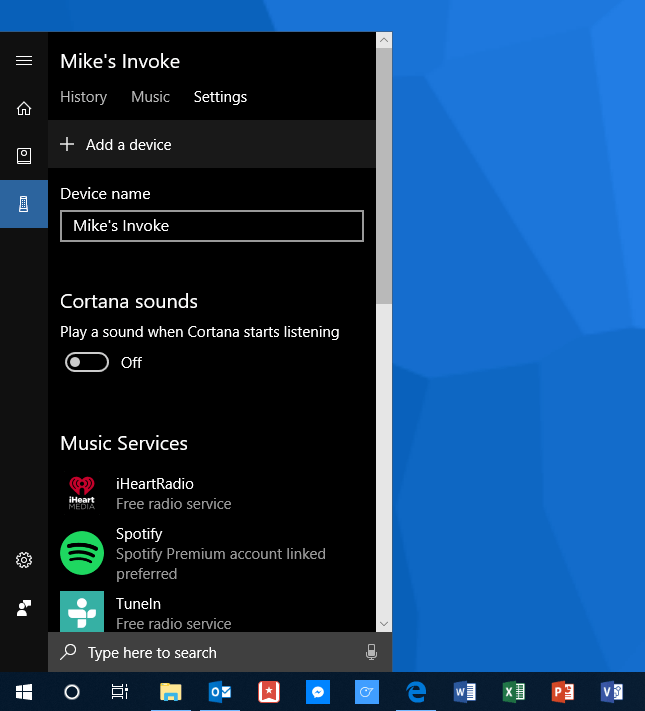The height and width of the screenshot is (711, 645).
Task: Select the iHeartRadio service title
Action: (155, 484)
